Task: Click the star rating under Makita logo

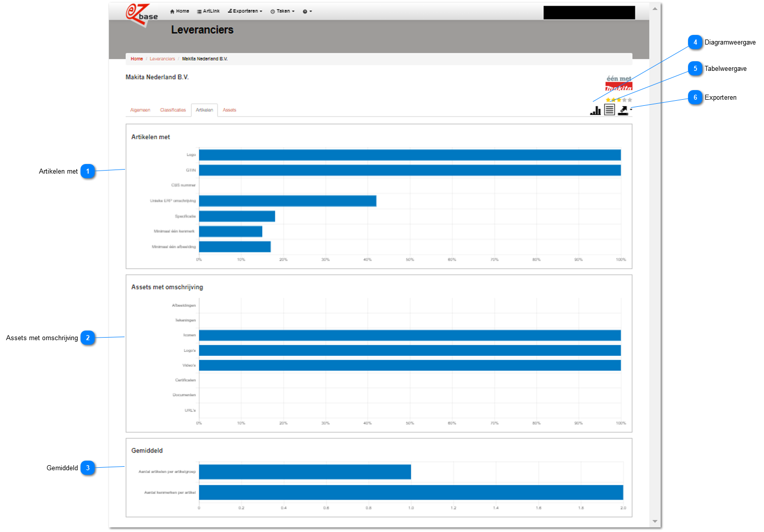Action: tap(619, 100)
